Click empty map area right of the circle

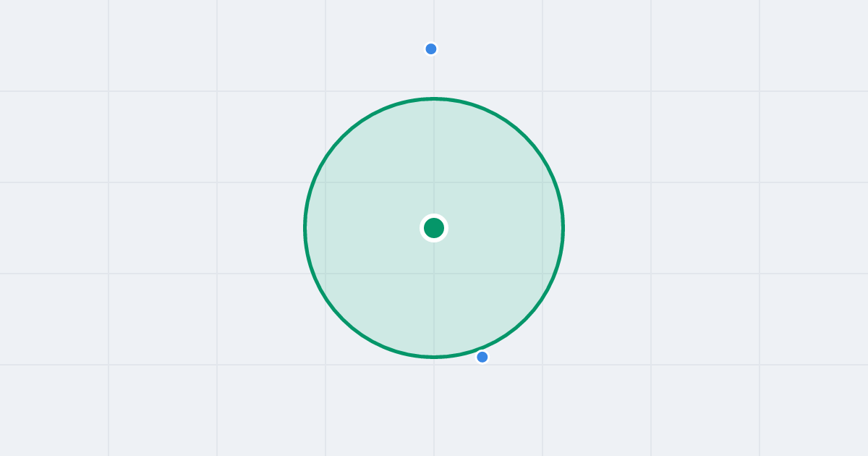[x=705, y=228]
